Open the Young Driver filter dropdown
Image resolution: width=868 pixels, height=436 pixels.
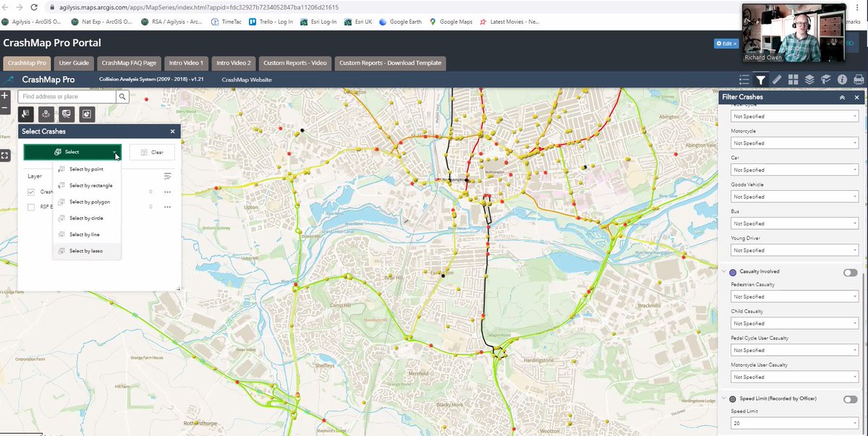794,250
